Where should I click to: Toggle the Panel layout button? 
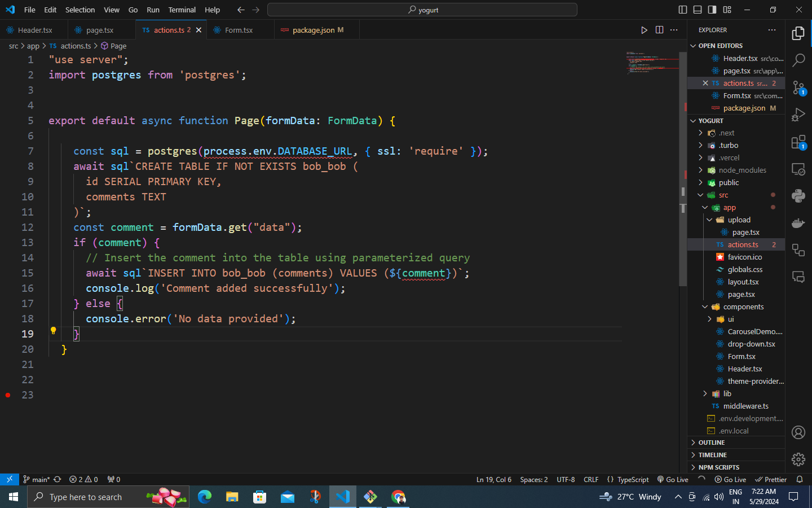coord(698,10)
